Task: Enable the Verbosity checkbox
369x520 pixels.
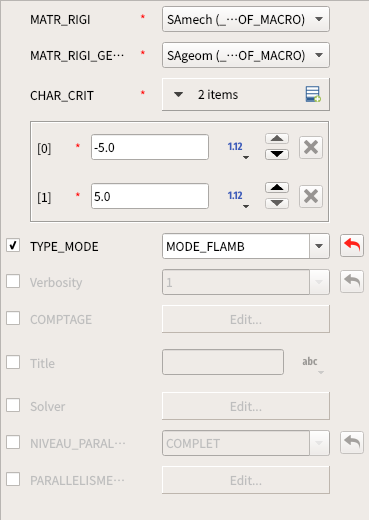Action: coord(13,281)
